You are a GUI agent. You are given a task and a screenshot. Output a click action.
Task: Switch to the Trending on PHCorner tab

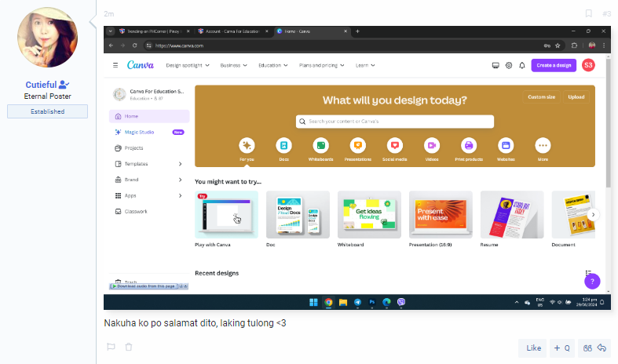(155, 31)
